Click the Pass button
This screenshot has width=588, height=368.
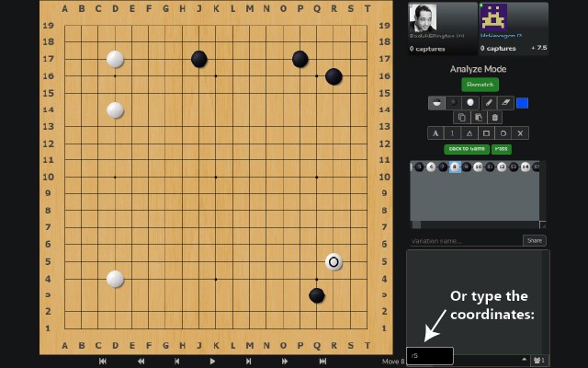coord(501,149)
